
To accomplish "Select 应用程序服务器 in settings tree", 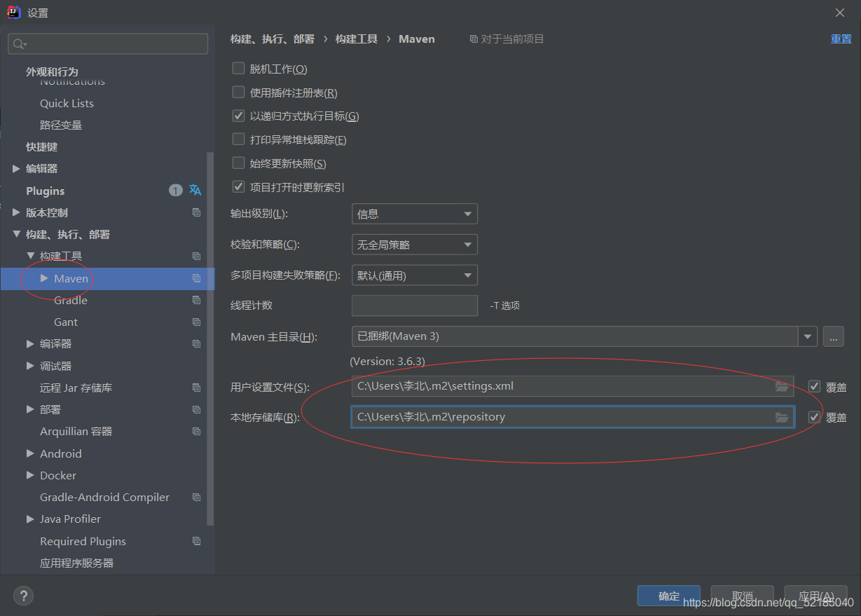I will tap(76, 563).
